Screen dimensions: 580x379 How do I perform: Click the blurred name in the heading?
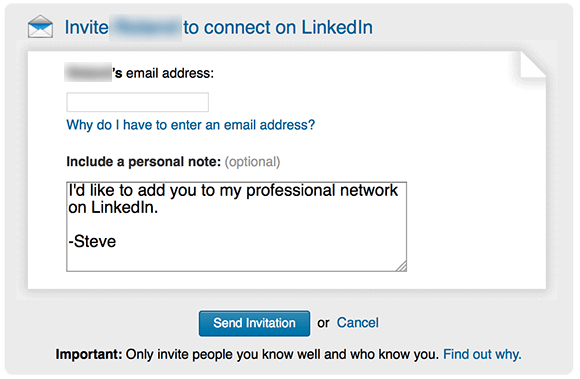click(146, 27)
